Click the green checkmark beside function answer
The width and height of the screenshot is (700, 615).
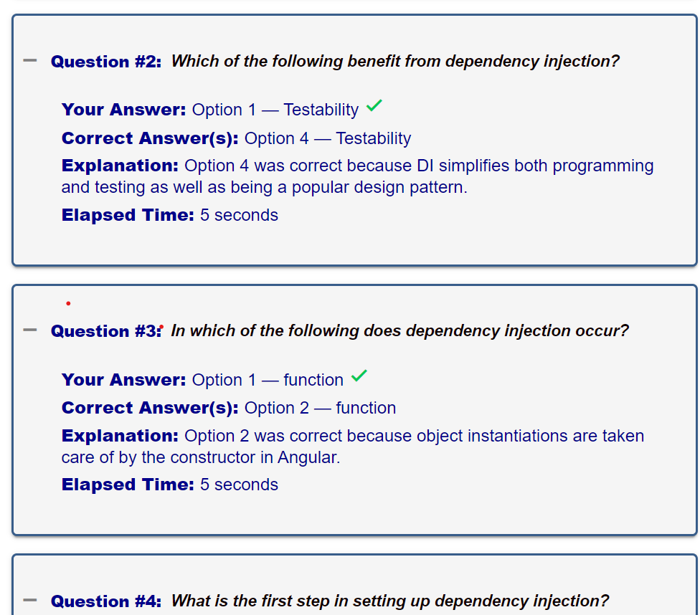[x=359, y=376]
